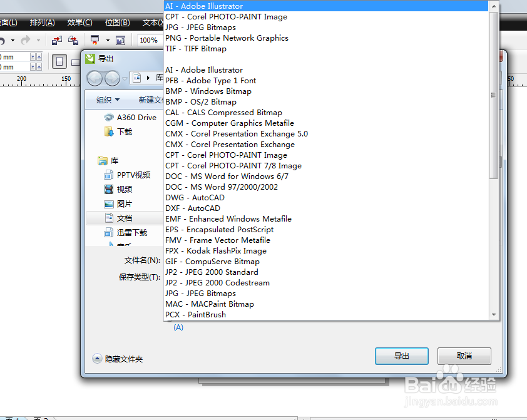Click the library icon in address bar
527x420 pixels.
coord(137,78)
